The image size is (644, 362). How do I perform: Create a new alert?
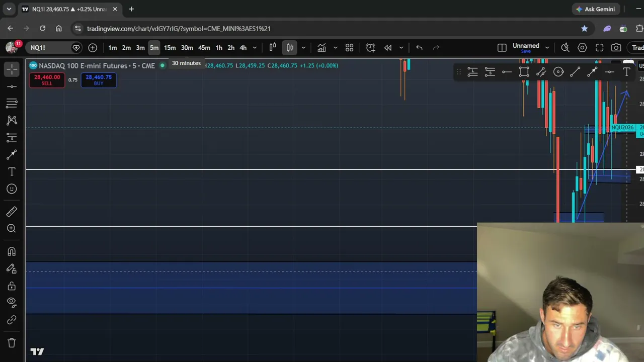click(x=371, y=48)
